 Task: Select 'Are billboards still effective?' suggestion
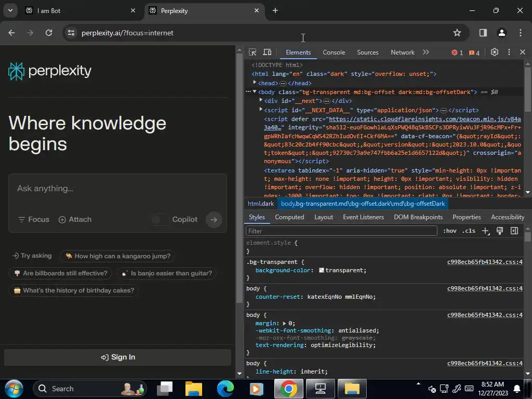click(60, 273)
